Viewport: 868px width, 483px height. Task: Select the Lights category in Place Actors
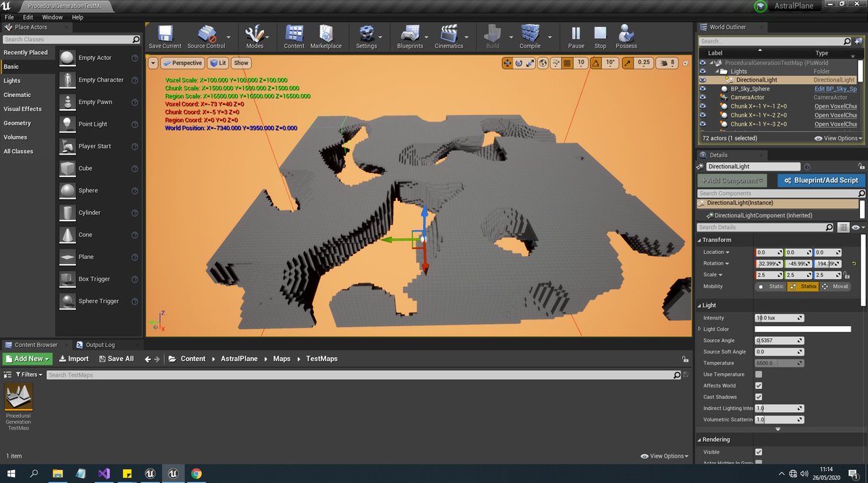coord(27,80)
